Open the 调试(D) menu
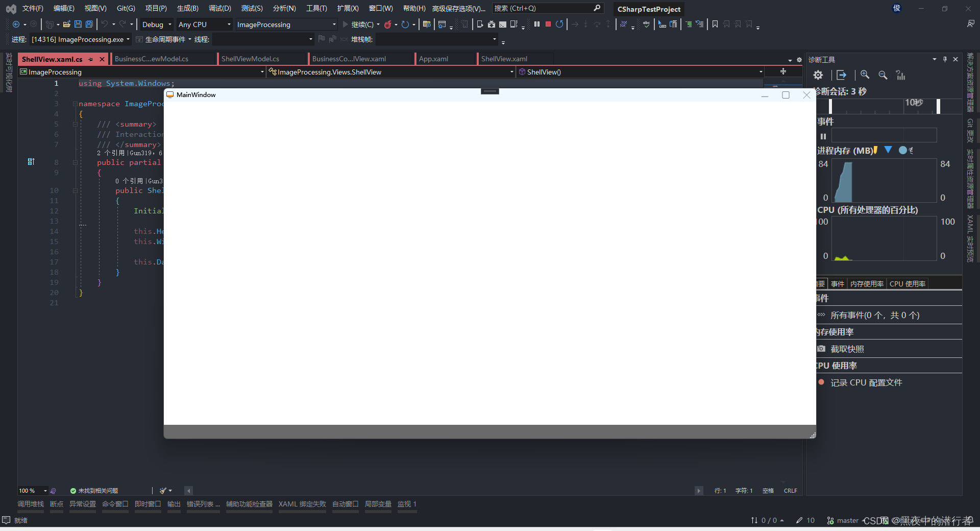980x531 pixels. click(219, 8)
